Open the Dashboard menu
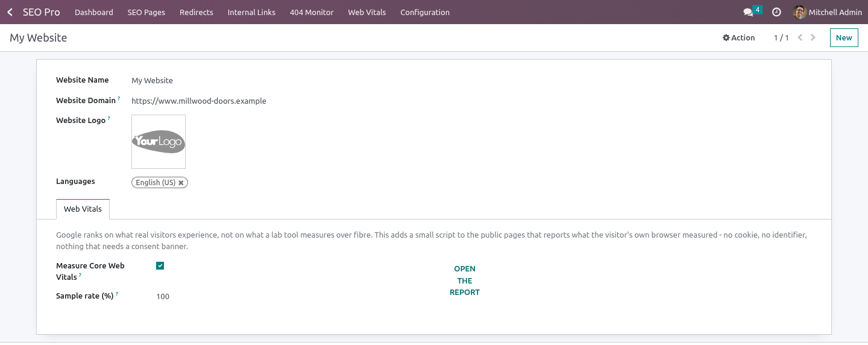 [x=94, y=12]
